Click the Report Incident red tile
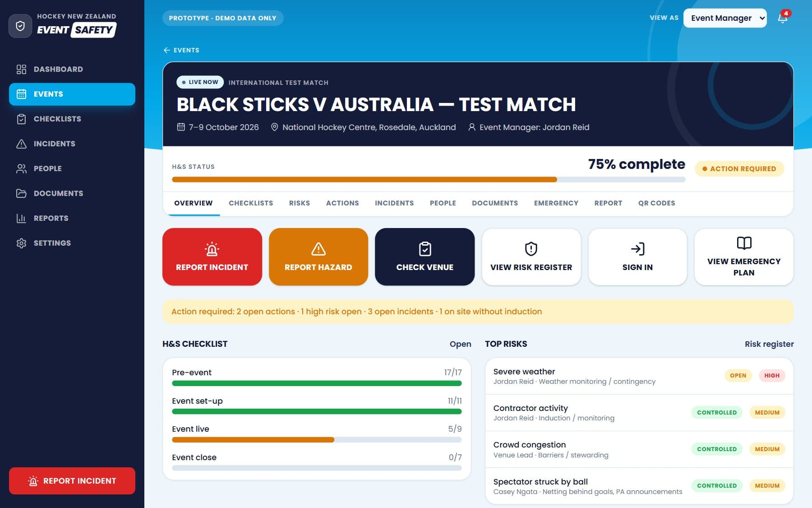Screen dimensions: 812x508 click(x=212, y=256)
